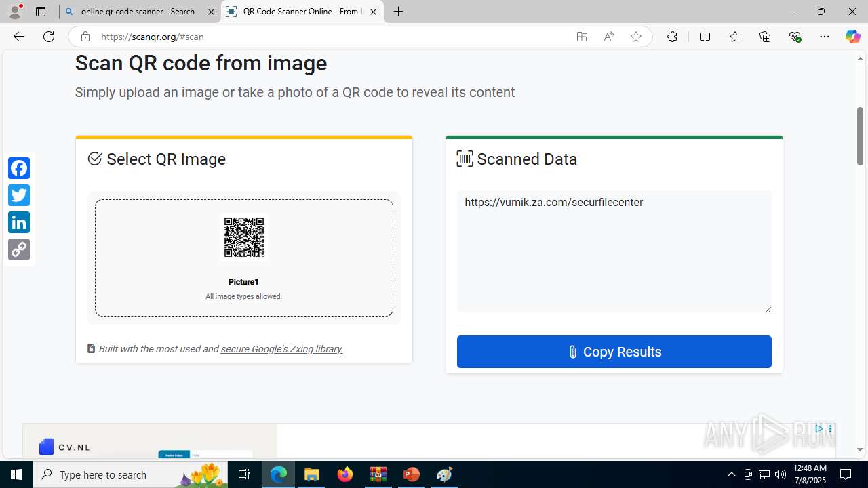Open WinRAR from the taskbar
Viewport: 868px width, 488px height.
coord(378,474)
